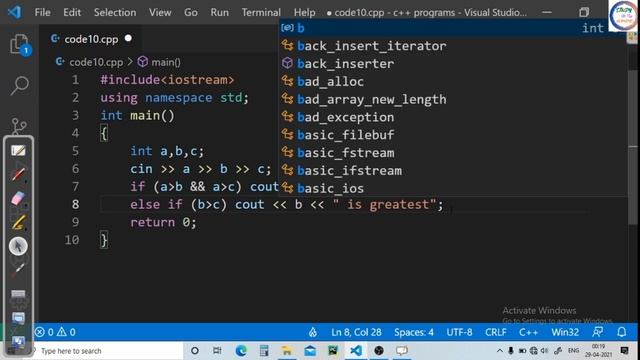The height and width of the screenshot is (360, 640).
Task: Select the whiteboard tool atop the annotation bar
Action: [x=18, y=151]
